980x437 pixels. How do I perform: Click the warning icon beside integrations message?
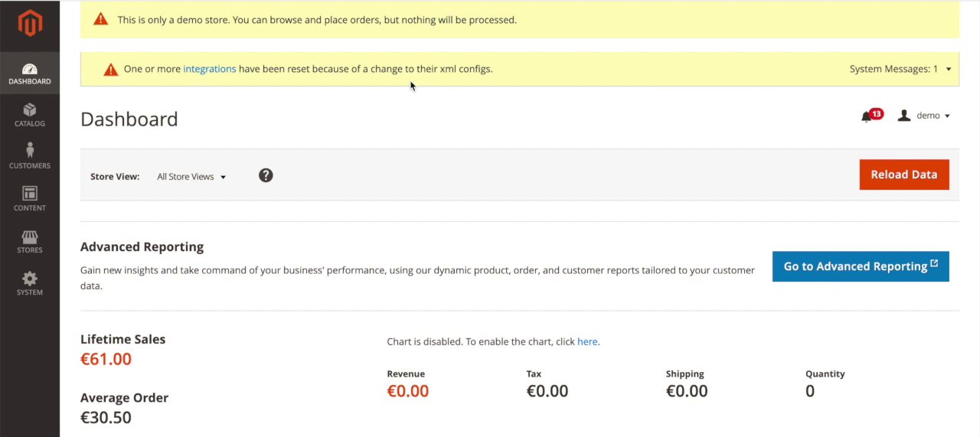111,69
